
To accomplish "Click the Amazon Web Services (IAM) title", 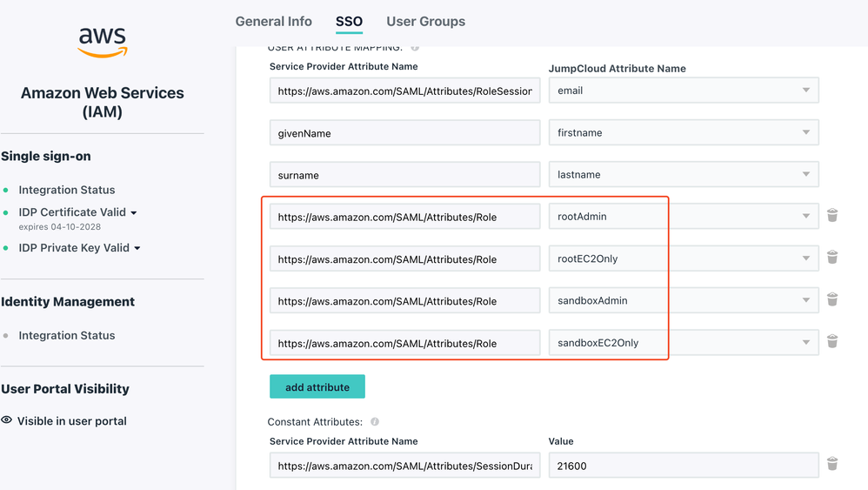I will coord(103,102).
